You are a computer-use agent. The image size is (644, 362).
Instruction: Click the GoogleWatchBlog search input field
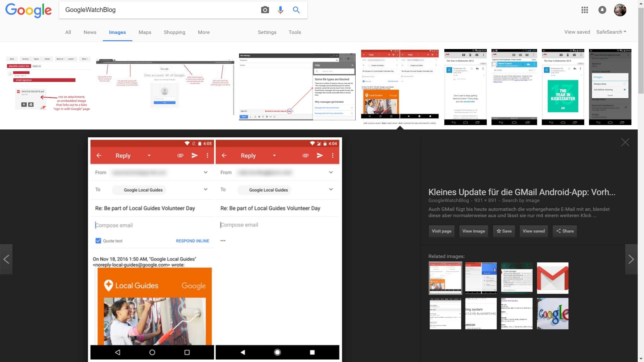[157, 10]
